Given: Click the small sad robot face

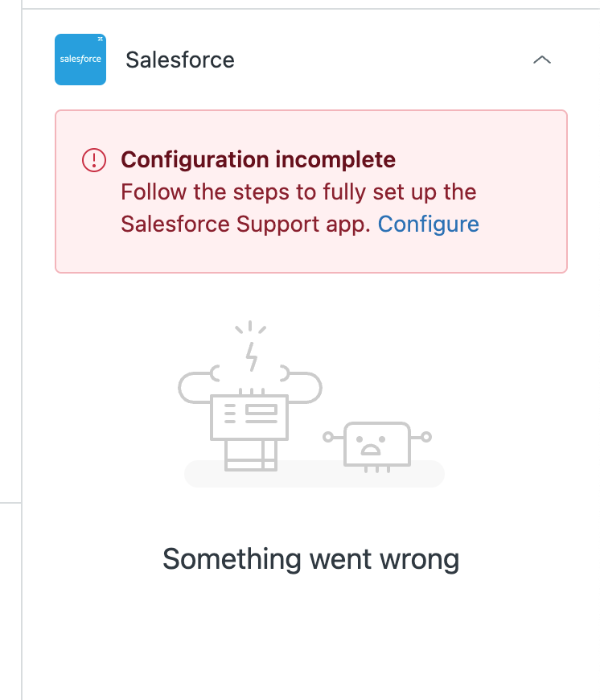Looking at the screenshot, I should pos(371,445).
